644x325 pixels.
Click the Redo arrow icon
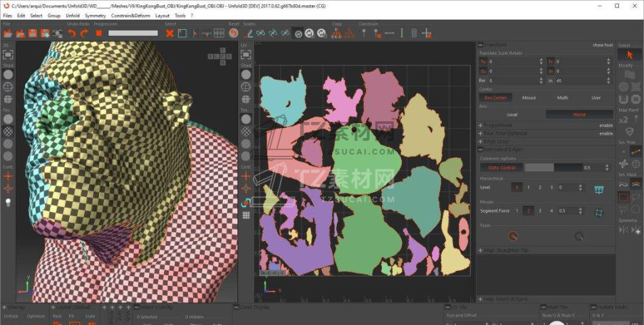point(84,32)
